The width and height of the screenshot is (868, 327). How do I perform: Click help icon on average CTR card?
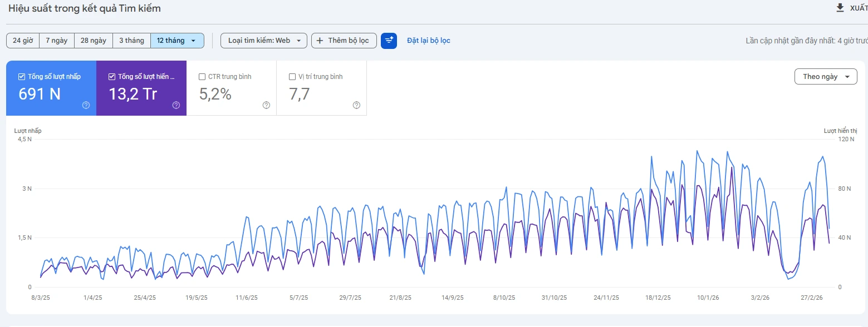pyautogui.click(x=266, y=105)
